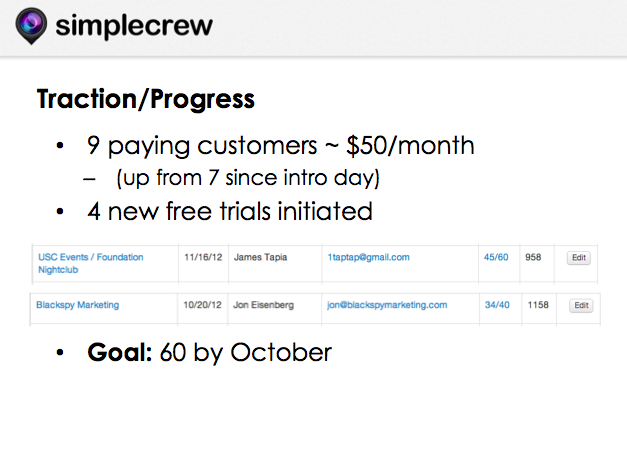
Task: Click the Jon Eisenberg name cell
Action: (263, 305)
